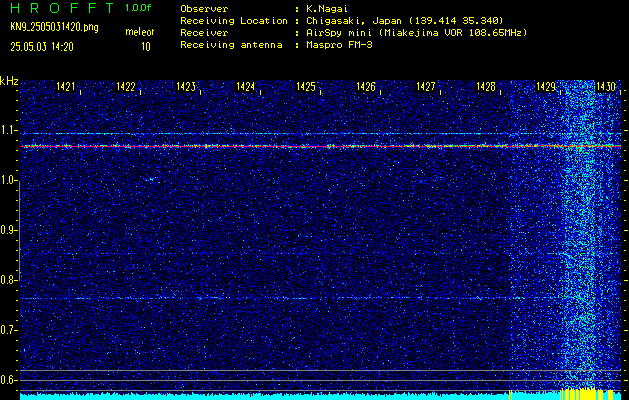Click the Receiving antenna field label
Screen dimensions: 629x400
coord(231,45)
